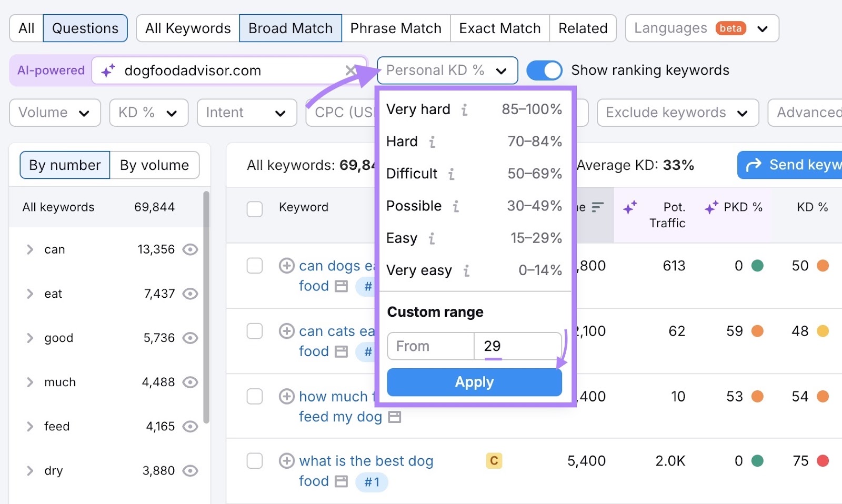Viewport: 842px width, 504px height.
Task: Open 'what is the best dog food' keyword link
Action: pyautogui.click(x=366, y=471)
